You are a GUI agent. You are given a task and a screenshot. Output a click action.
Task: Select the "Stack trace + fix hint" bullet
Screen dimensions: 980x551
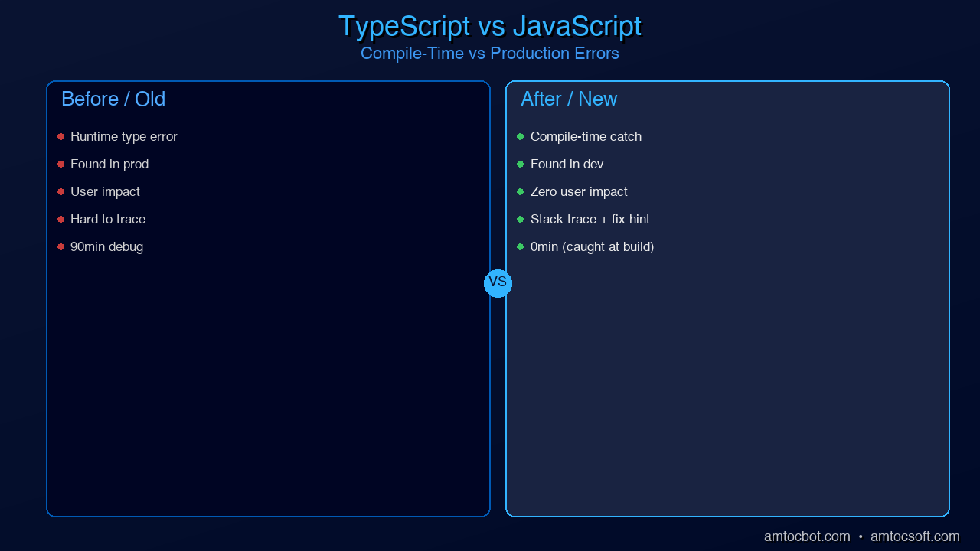click(583, 220)
